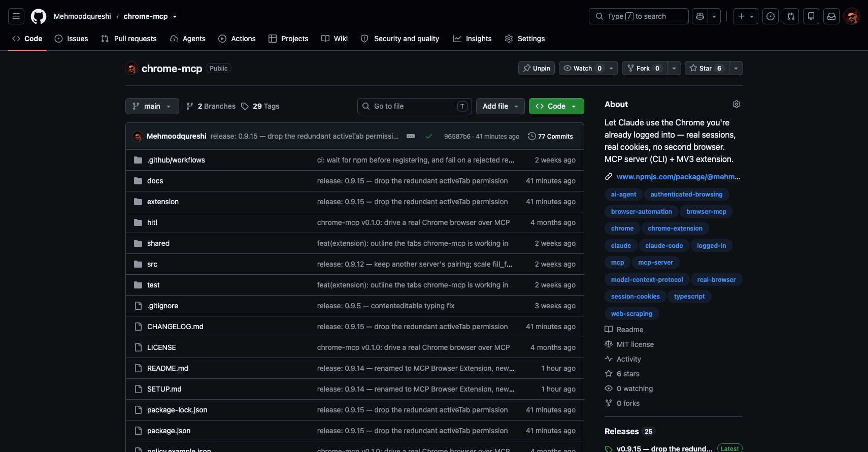The width and height of the screenshot is (868, 452).
Task: Select the browser-automation topic tag
Action: [x=641, y=212]
